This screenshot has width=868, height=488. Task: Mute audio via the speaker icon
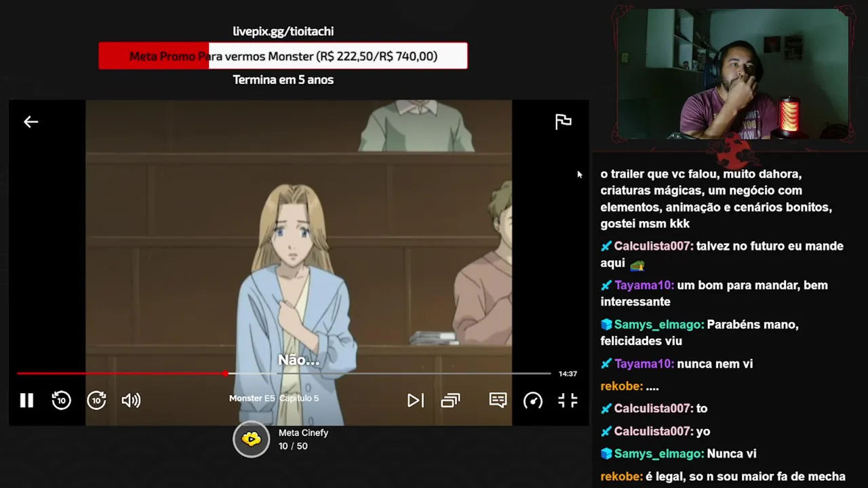point(131,401)
